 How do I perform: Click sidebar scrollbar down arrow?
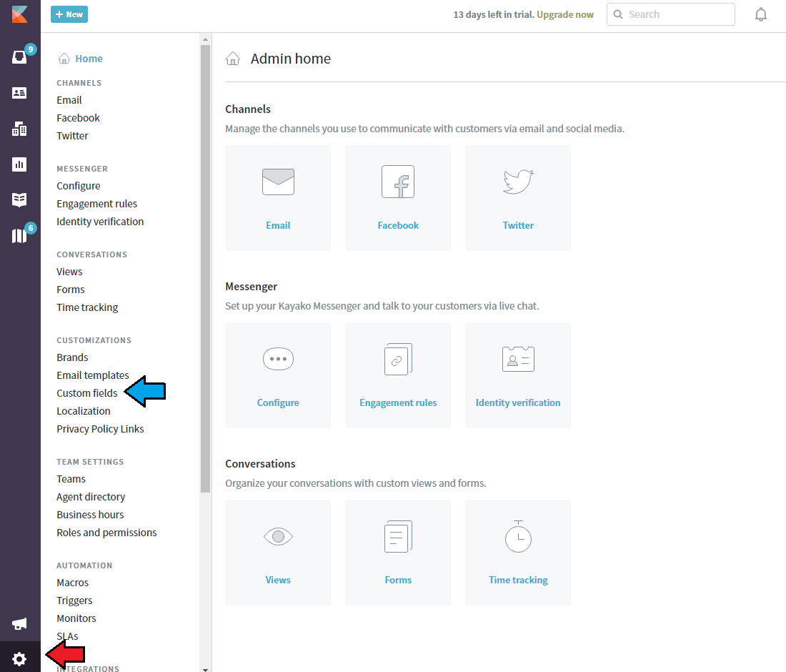[x=206, y=669]
